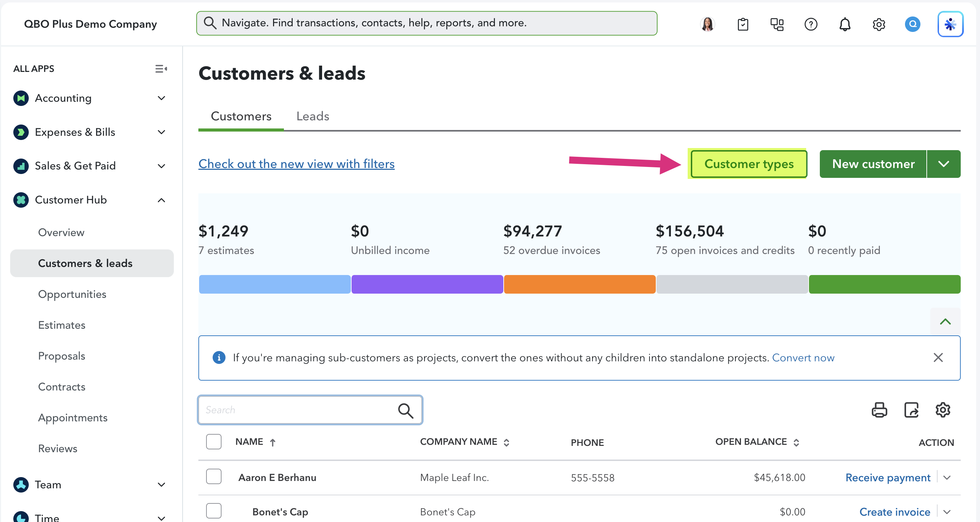The width and height of the screenshot is (980, 522).
Task: Switch to the Leads tab
Action: point(313,116)
